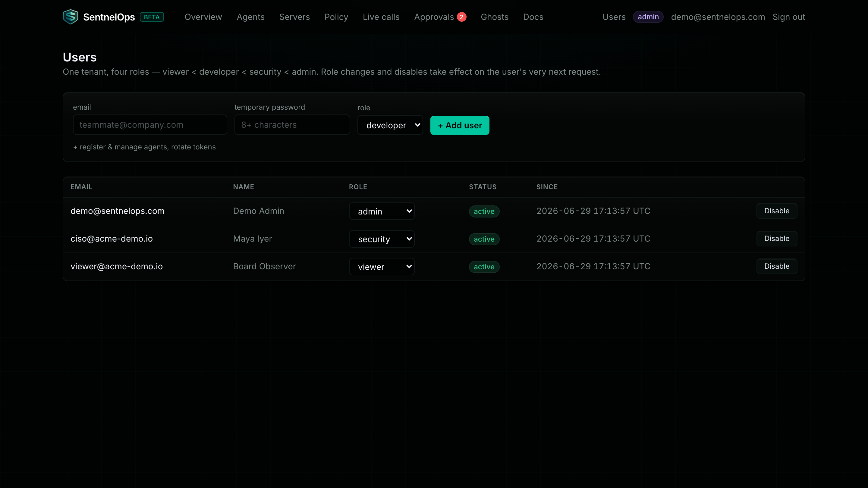Open role dropdown for viewer@acme-demo.io
868x488 pixels.
coord(382,267)
